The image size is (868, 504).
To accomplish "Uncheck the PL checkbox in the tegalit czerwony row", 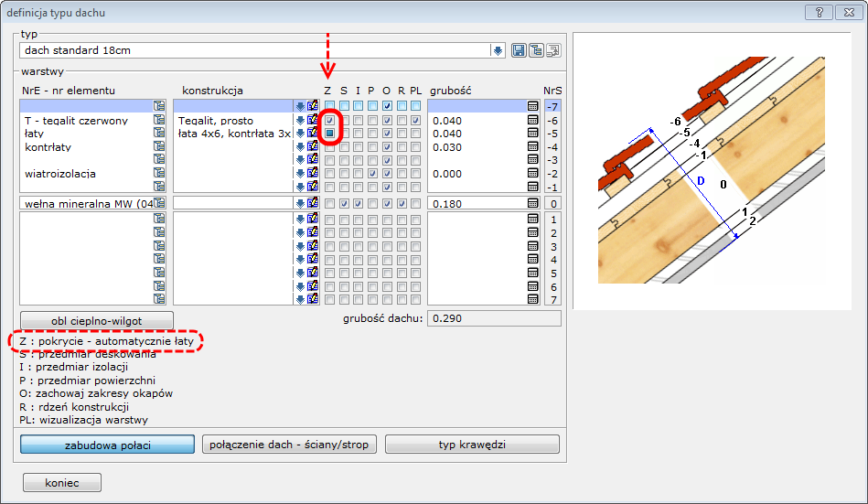I will [x=416, y=121].
